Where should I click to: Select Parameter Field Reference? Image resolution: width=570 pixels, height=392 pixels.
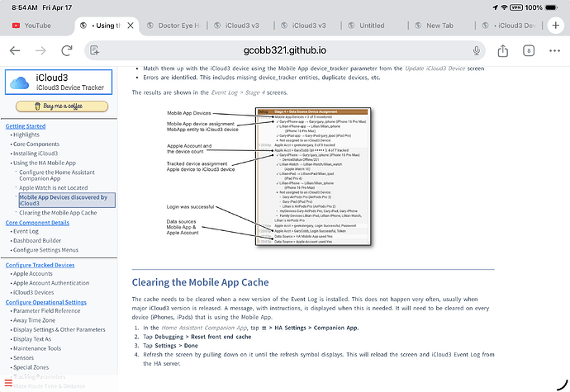tap(47, 311)
